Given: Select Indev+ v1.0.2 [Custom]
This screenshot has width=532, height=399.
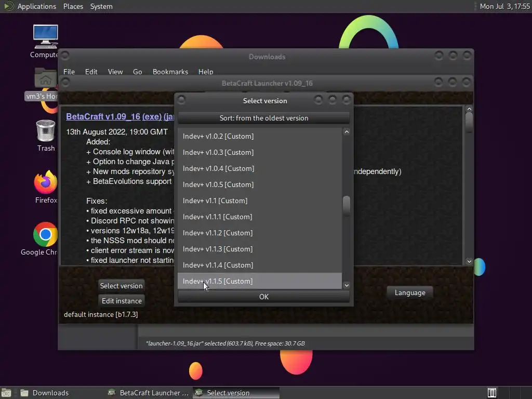Looking at the screenshot, I should (260, 136).
